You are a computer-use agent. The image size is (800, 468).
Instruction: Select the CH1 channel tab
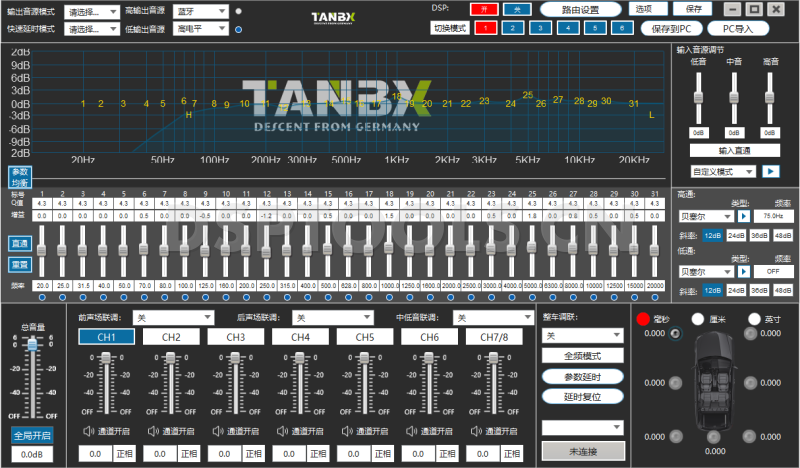[x=106, y=337]
